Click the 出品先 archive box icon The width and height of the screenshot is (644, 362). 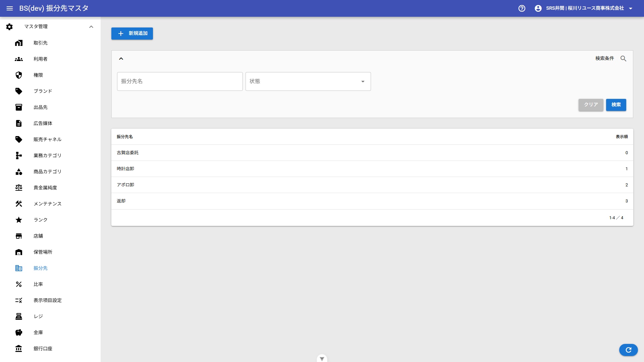pyautogui.click(x=19, y=107)
